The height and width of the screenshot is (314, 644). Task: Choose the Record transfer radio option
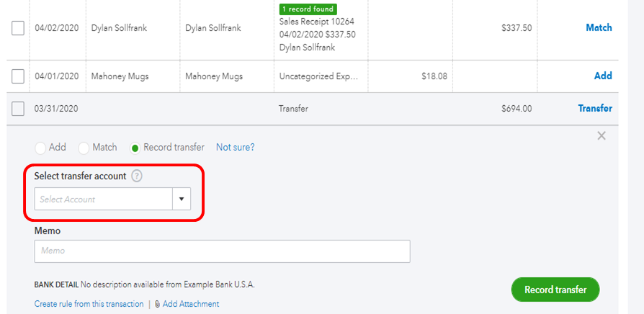click(135, 148)
